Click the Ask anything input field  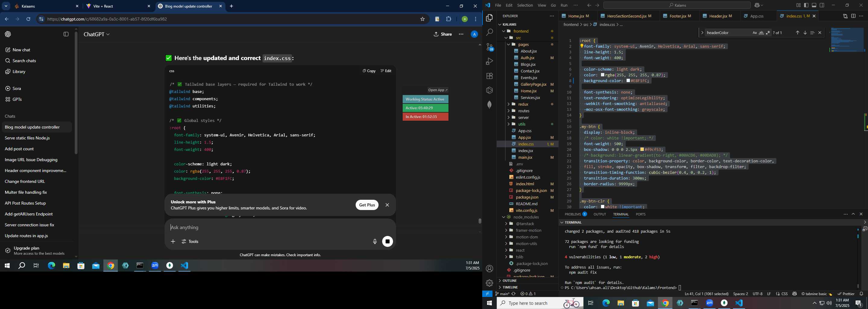tap(280, 228)
